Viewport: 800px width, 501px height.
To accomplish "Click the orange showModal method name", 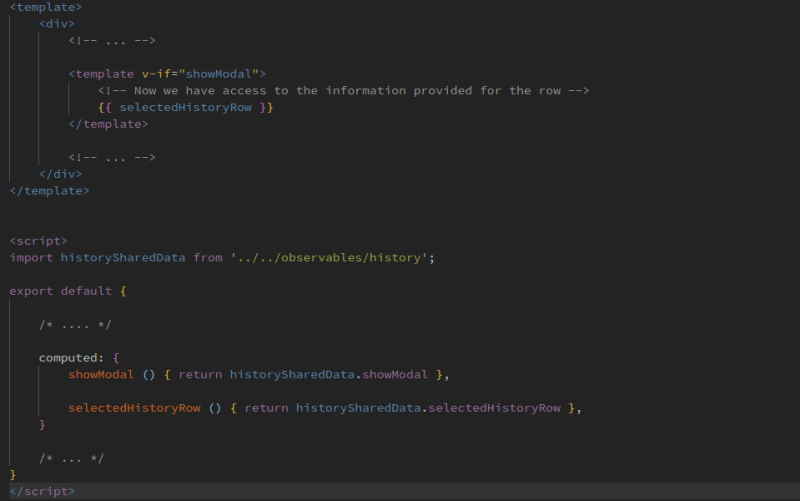I will [101, 374].
